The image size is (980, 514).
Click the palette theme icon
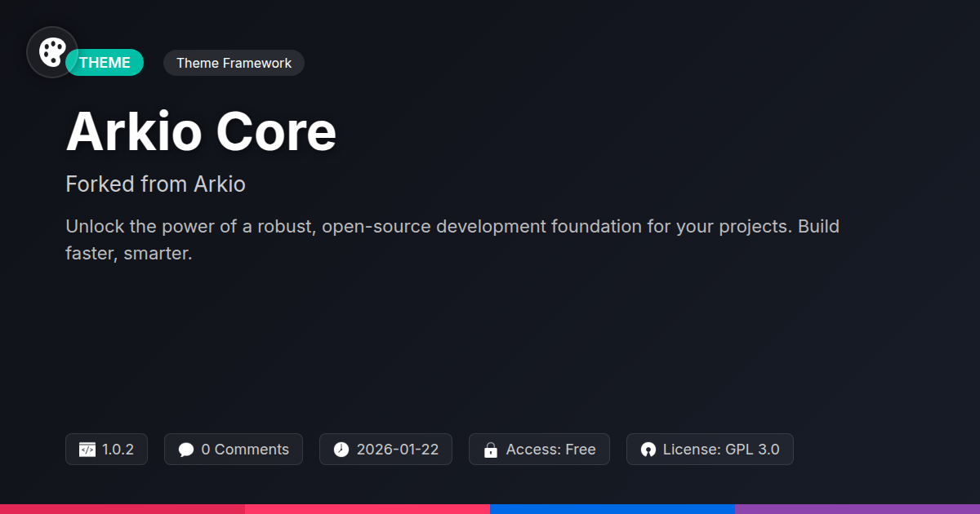[52, 52]
